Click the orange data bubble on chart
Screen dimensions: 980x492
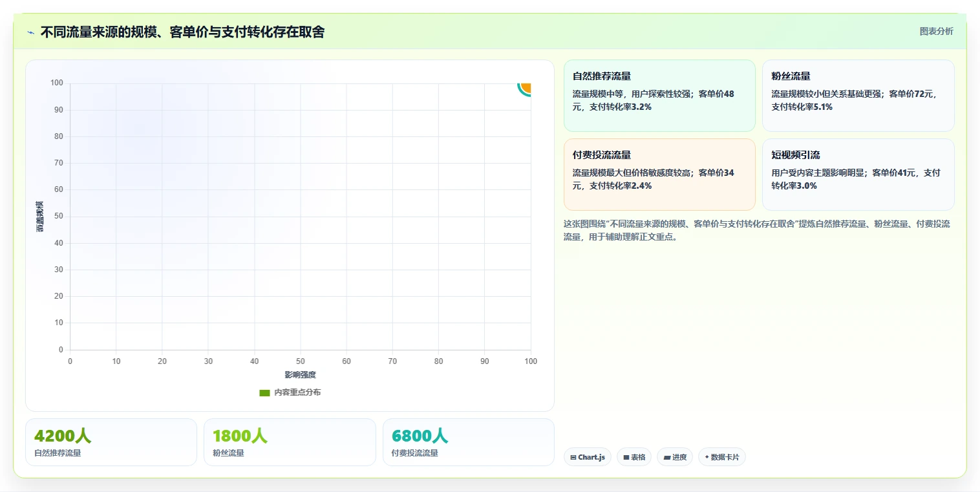pos(526,87)
